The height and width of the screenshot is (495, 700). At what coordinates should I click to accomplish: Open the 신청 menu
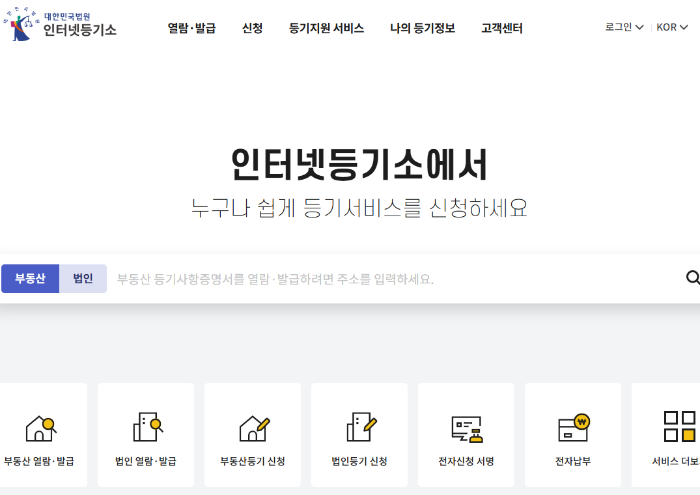click(252, 28)
